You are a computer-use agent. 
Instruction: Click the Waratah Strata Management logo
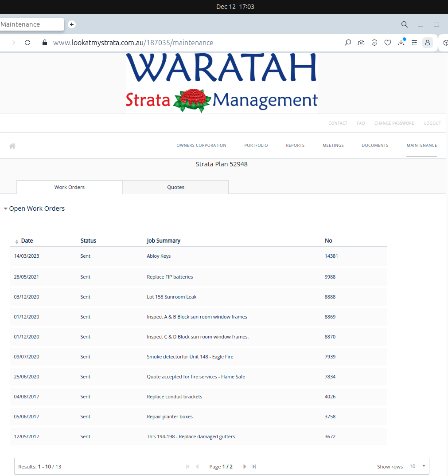pos(222,83)
